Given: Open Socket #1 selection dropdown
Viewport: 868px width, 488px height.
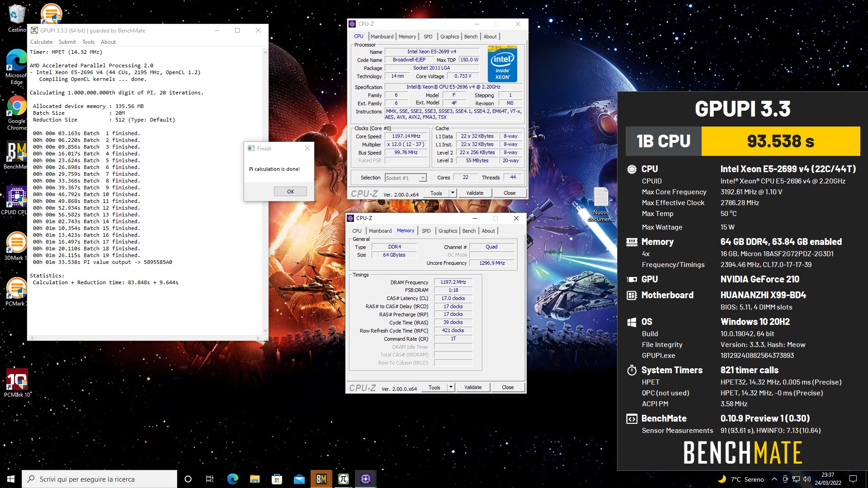Looking at the screenshot, I should pyautogui.click(x=406, y=178).
